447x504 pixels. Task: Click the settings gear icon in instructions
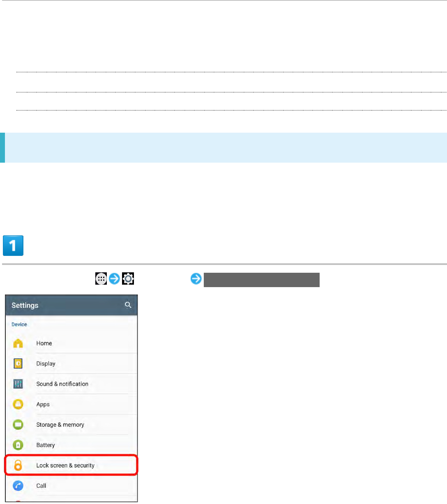[x=128, y=279]
